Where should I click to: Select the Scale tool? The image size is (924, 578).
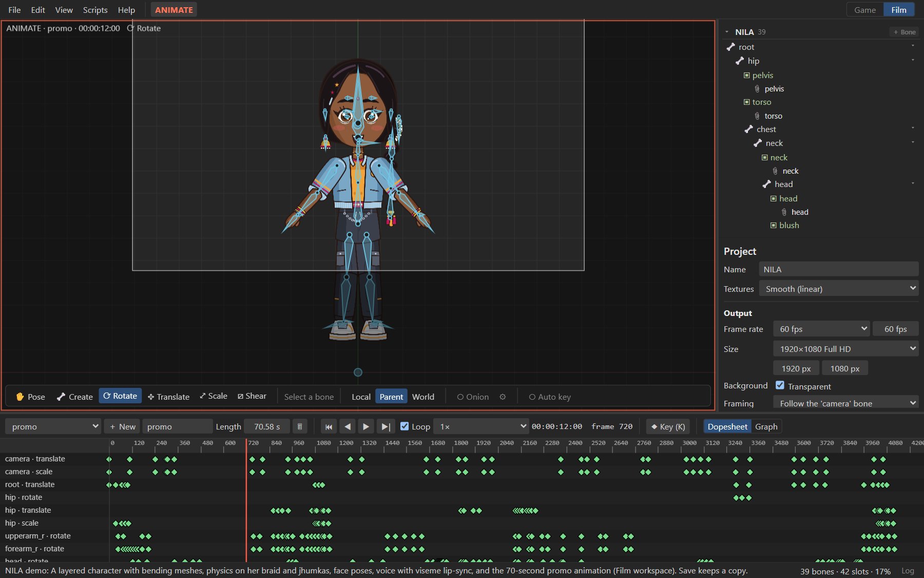[214, 396]
